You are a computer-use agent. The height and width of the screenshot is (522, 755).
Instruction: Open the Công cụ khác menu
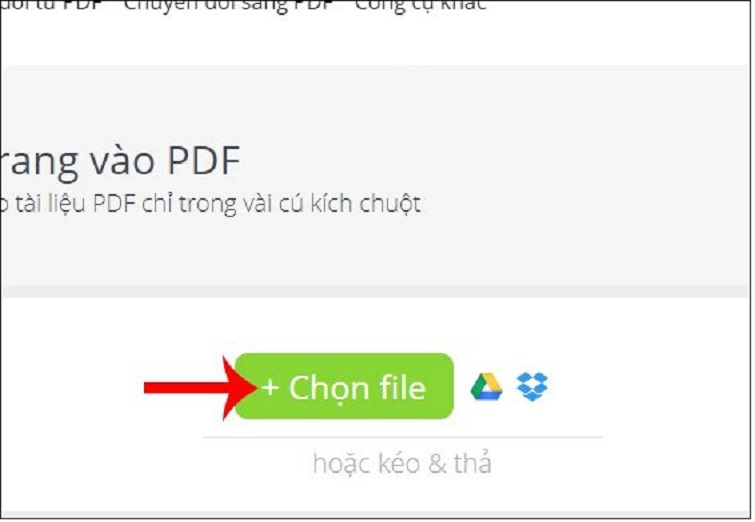[420, 6]
